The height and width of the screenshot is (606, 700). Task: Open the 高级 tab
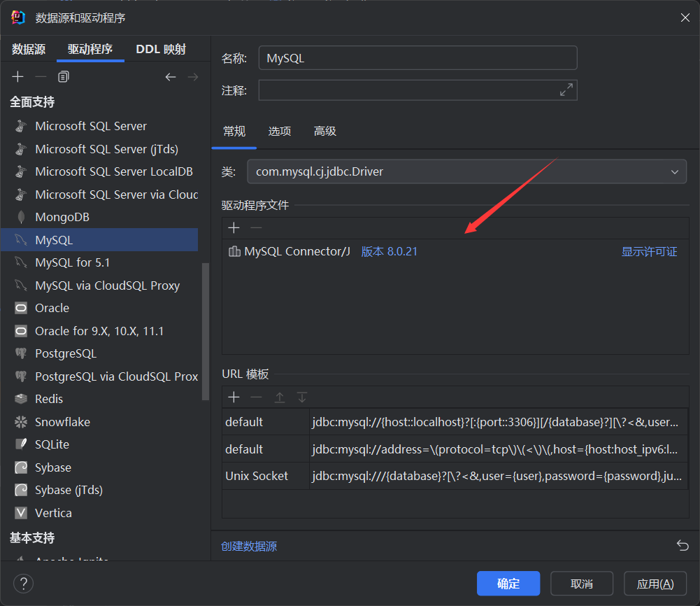325,131
